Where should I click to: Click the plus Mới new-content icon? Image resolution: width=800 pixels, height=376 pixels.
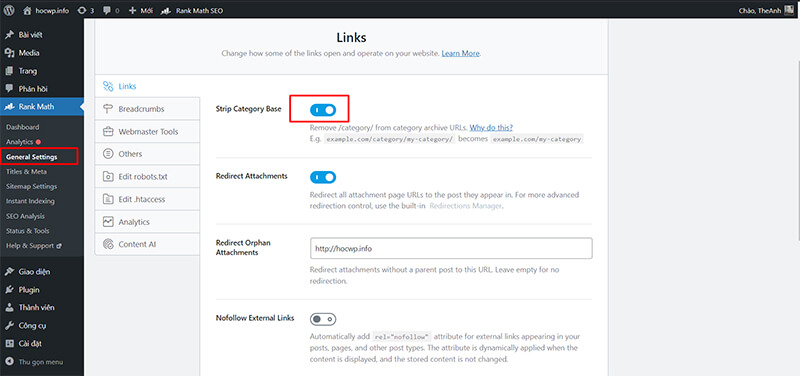(133, 11)
